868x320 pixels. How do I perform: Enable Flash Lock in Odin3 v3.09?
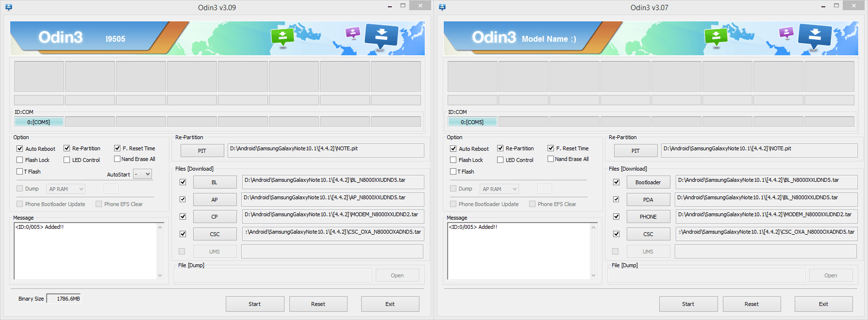[20, 160]
